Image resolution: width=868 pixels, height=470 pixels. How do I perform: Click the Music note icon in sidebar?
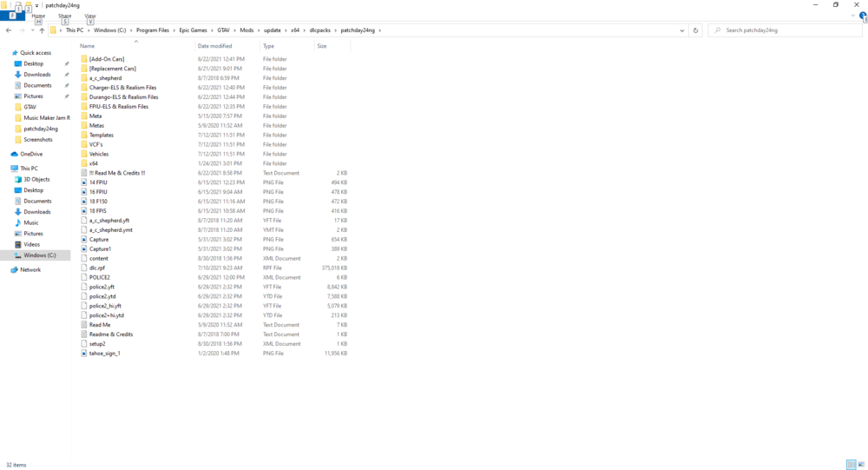[x=18, y=222]
